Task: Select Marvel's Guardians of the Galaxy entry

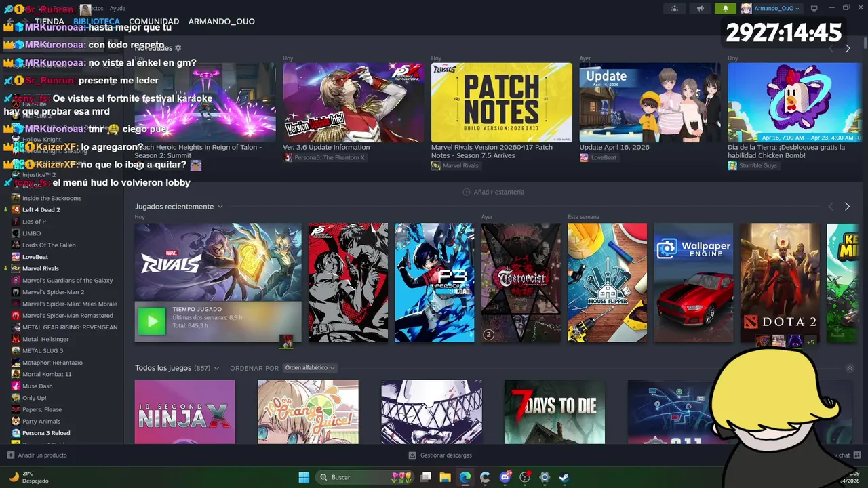Action: 67,281
